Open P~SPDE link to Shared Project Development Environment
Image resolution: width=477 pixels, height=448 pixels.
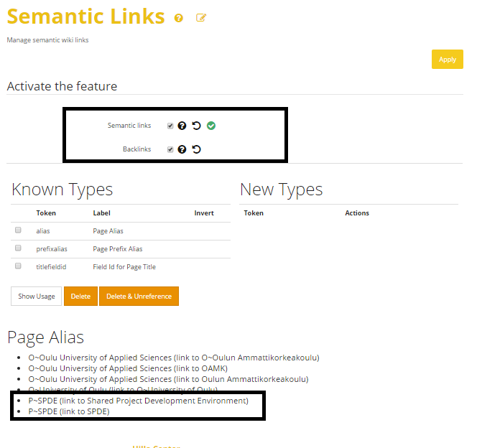pos(139,401)
